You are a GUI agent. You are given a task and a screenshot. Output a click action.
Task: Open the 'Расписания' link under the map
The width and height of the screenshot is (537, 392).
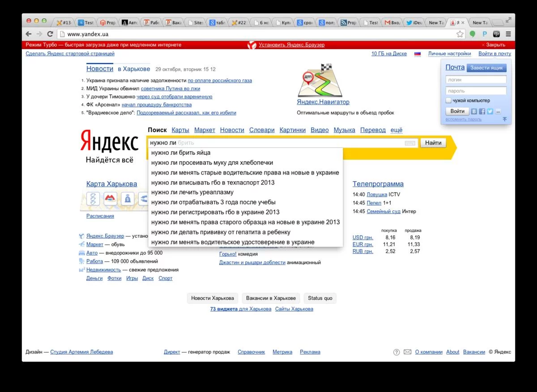pyautogui.click(x=100, y=216)
